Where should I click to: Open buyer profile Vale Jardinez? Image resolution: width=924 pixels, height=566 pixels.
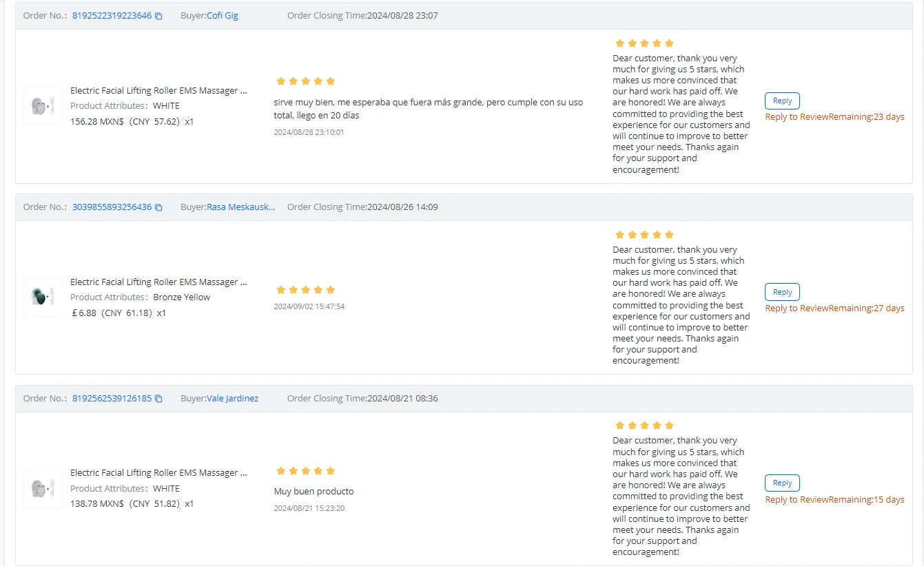(232, 399)
